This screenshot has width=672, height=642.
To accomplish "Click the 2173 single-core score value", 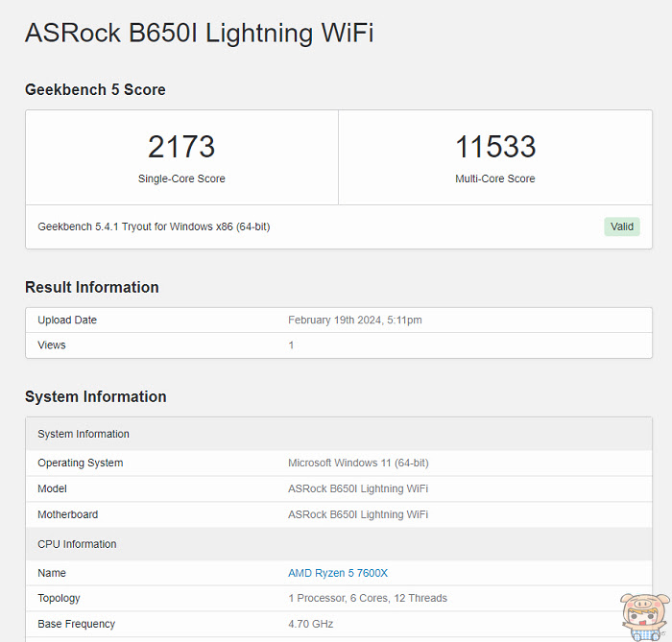I will point(181,147).
